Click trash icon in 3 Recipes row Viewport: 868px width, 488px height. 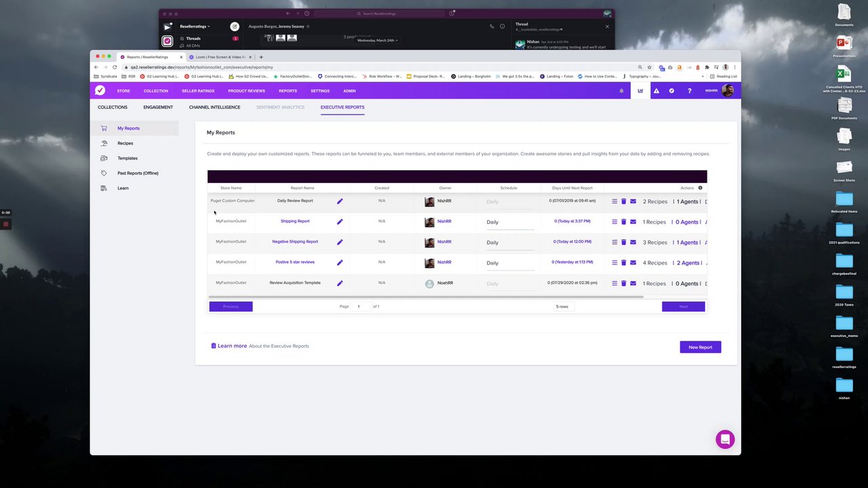624,242
